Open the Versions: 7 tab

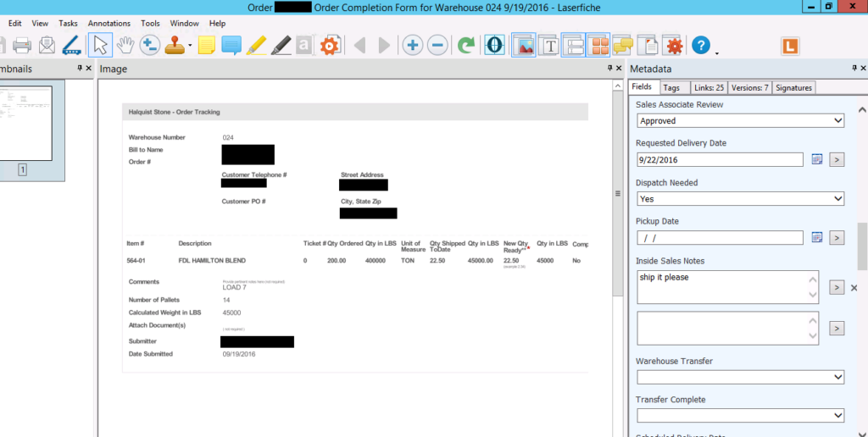coord(749,87)
